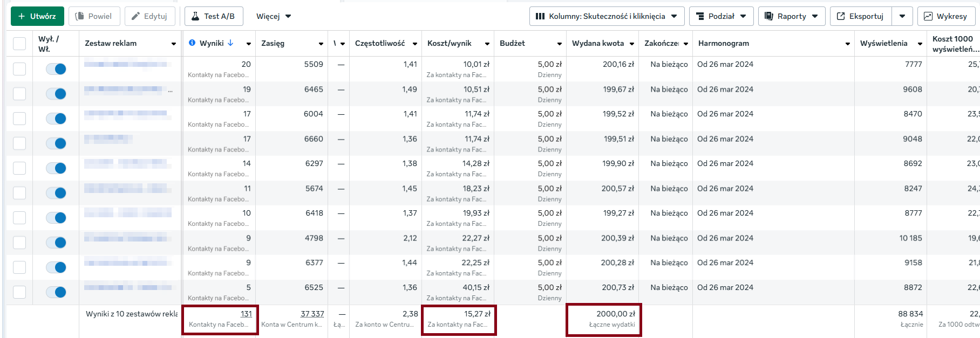
Task: Turn off the toggle for the 20-results ad set
Action: (x=56, y=69)
